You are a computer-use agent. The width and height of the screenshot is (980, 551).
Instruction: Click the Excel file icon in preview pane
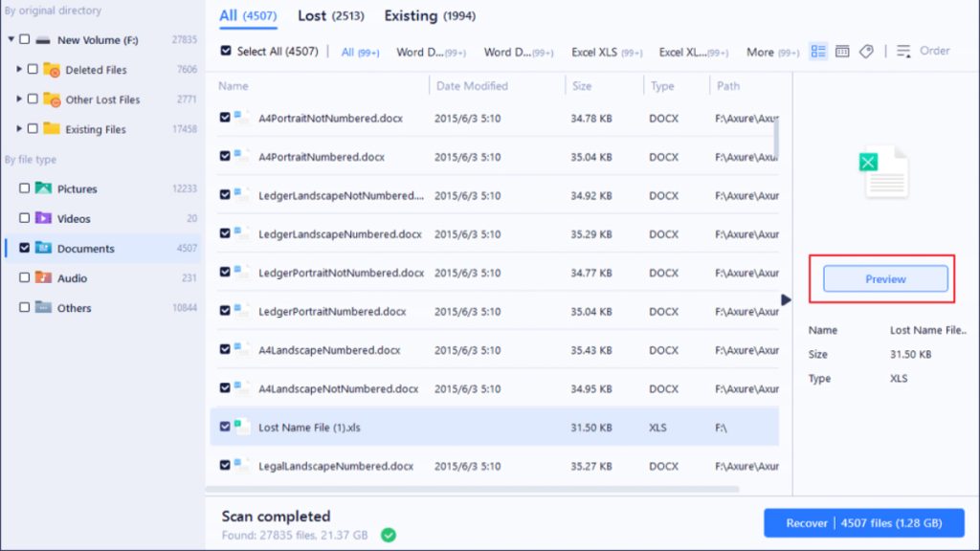[884, 172]
